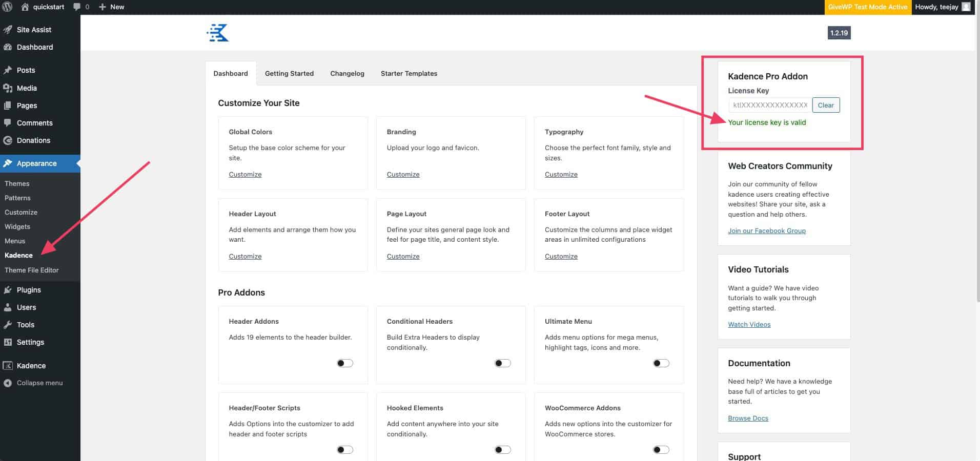The image size is (980, 461).
Task: Collapse the admin sidebar menu
Action: point(39,383)
